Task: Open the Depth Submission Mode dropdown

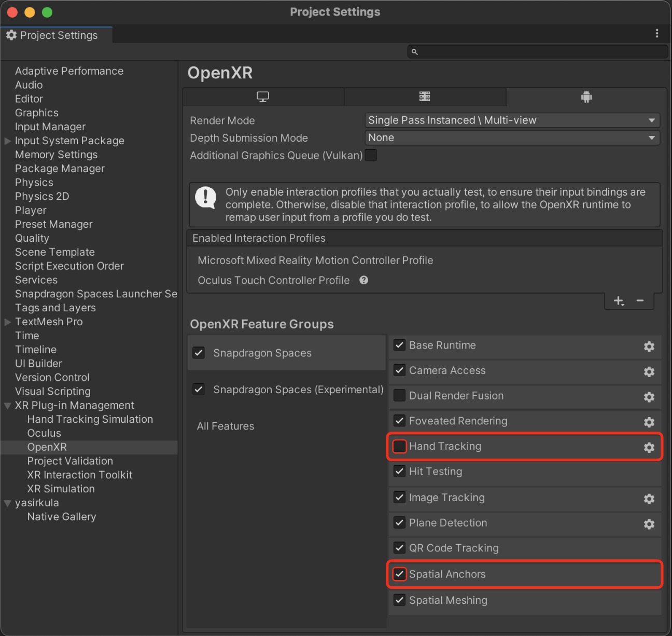Action: coord(512,138)
